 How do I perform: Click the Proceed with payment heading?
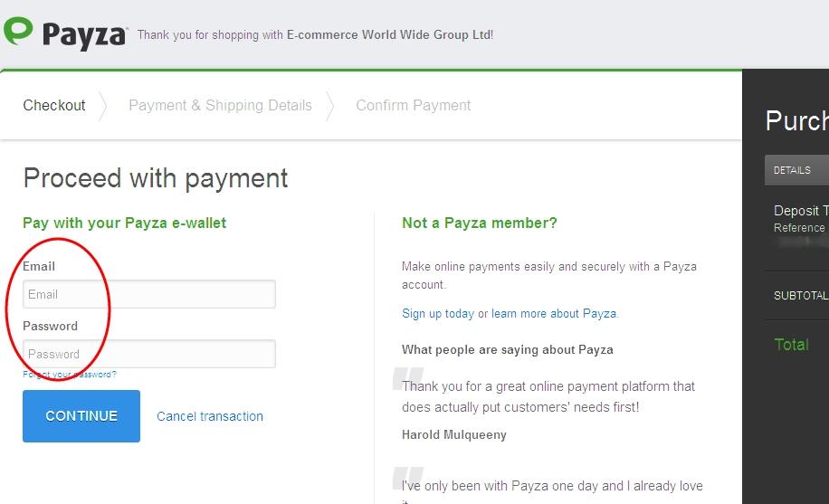click(156, 178)
